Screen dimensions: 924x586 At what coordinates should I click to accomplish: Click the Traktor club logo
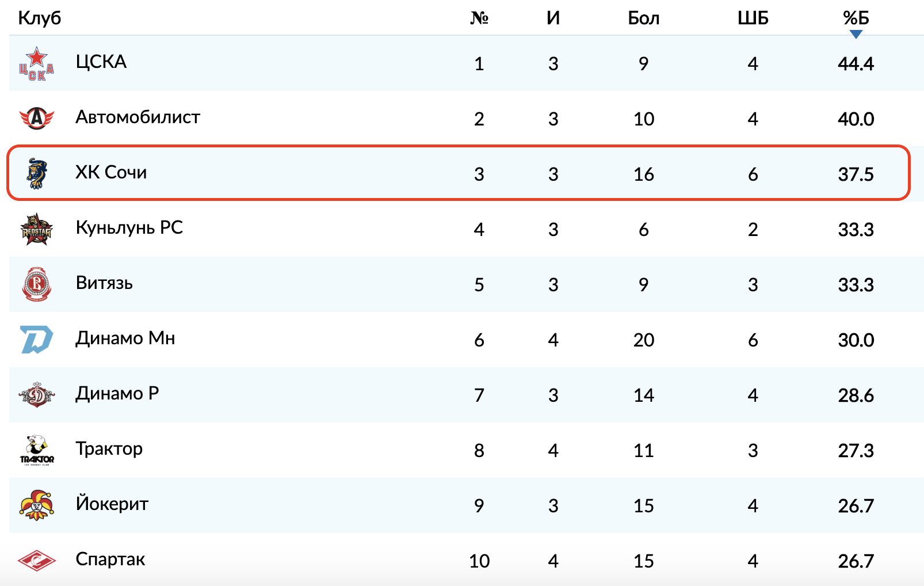[37, 450]
